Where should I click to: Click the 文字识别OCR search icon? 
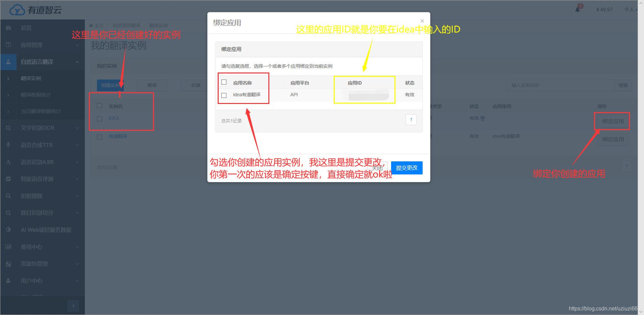pyautogui.click(x=8, y=128)
